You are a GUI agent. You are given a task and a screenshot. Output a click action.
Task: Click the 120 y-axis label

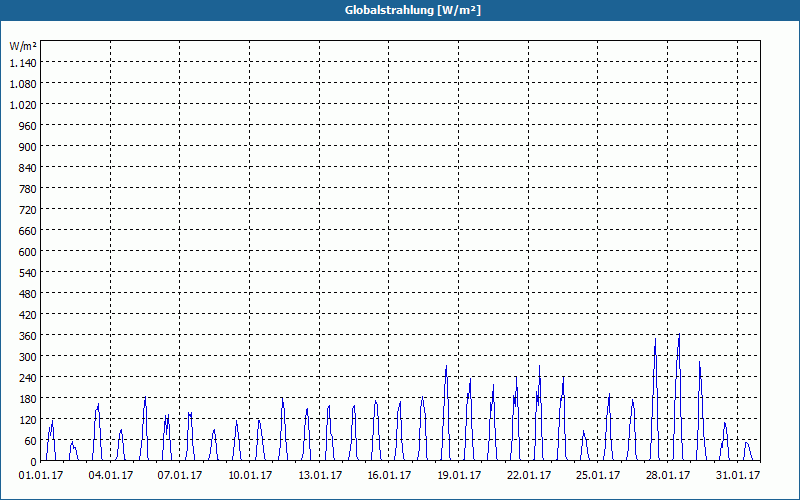[x=28, y=419]
